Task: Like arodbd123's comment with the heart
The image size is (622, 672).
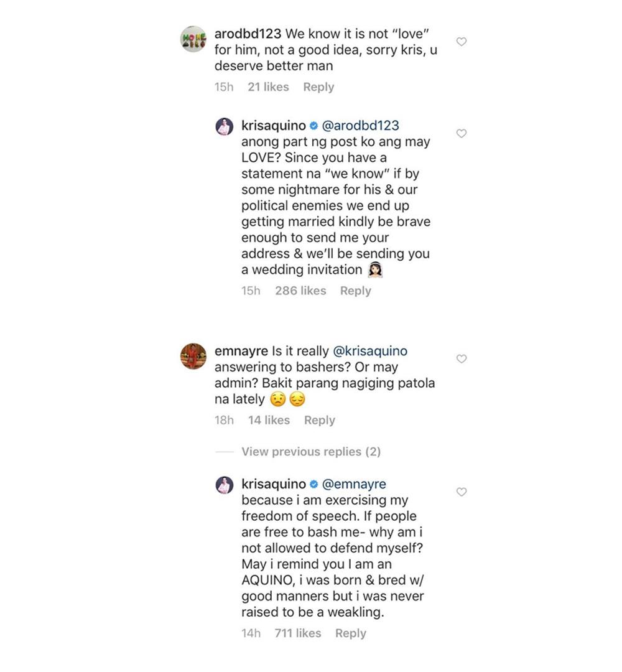Action: (x=462, y=42)
